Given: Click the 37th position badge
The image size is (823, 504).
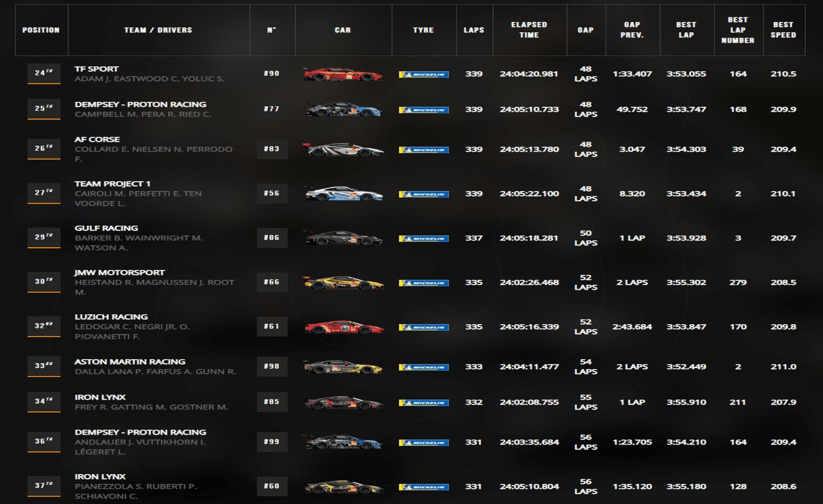Looking at the screenshot, I should tap(44, 486).
